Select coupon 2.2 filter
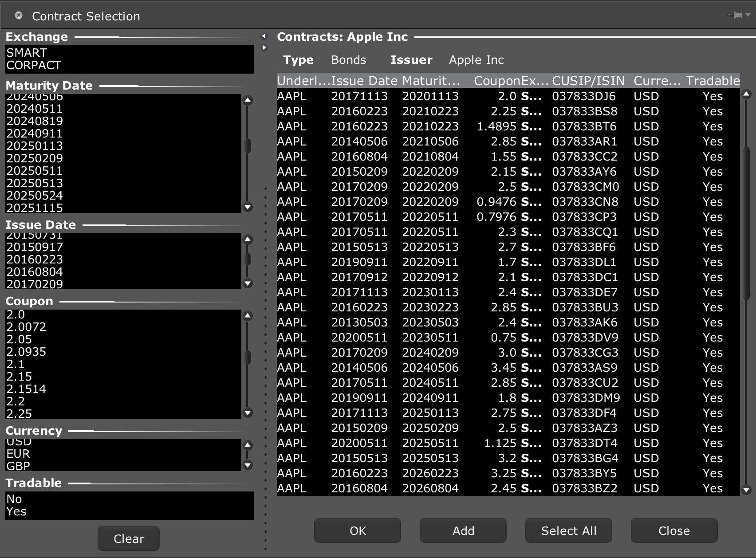The height and width of the screenshot is (558, 756). 123,401
